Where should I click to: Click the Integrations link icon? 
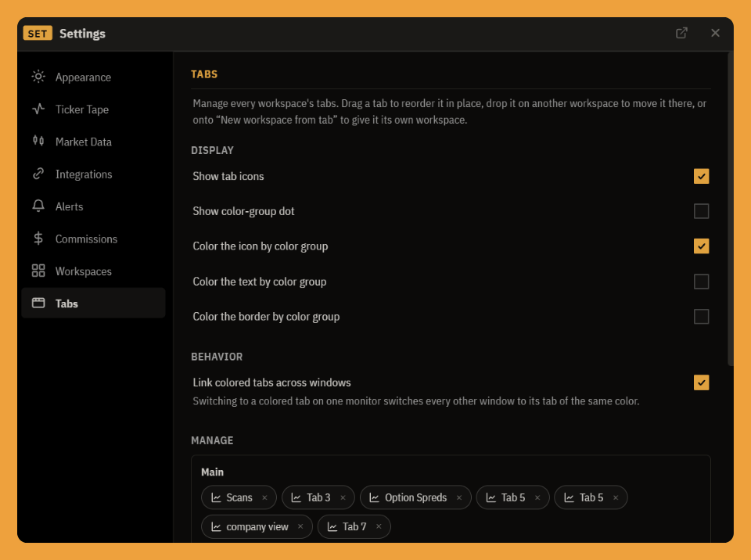coord(38,174)
